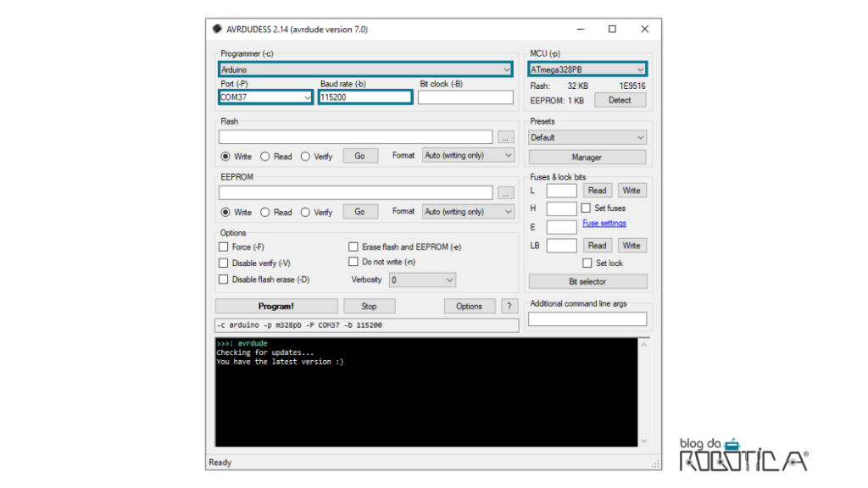Viewport: 868px width, 488px height.
Task: Click the Flash file path field
Action: click(x=355, y=137)
